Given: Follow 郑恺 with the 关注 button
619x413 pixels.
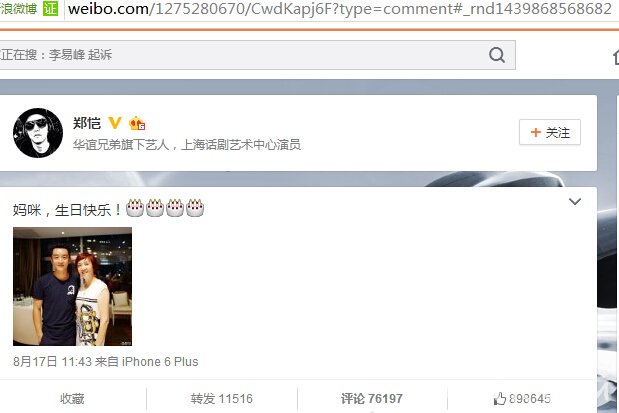Looking at the screenshot, I should tap(550, 132).
